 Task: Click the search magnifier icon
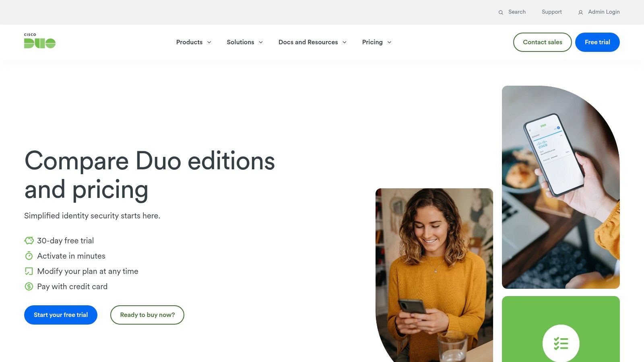[501, 12]
